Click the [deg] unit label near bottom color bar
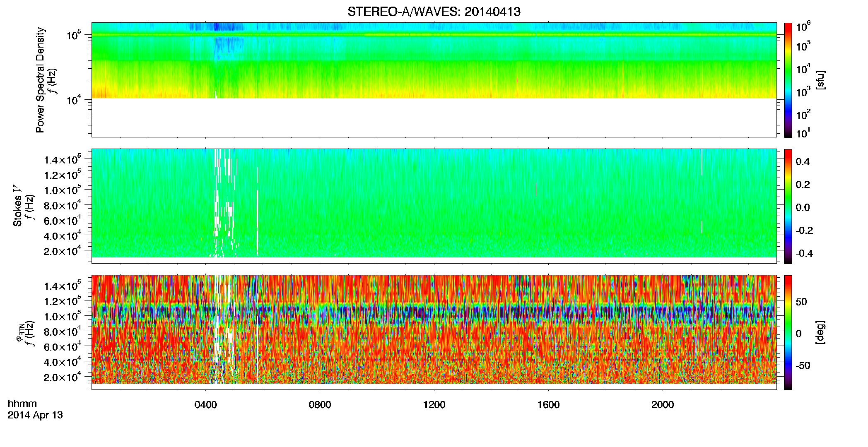This screenshot has width=868, height=447. coord(821,332)
